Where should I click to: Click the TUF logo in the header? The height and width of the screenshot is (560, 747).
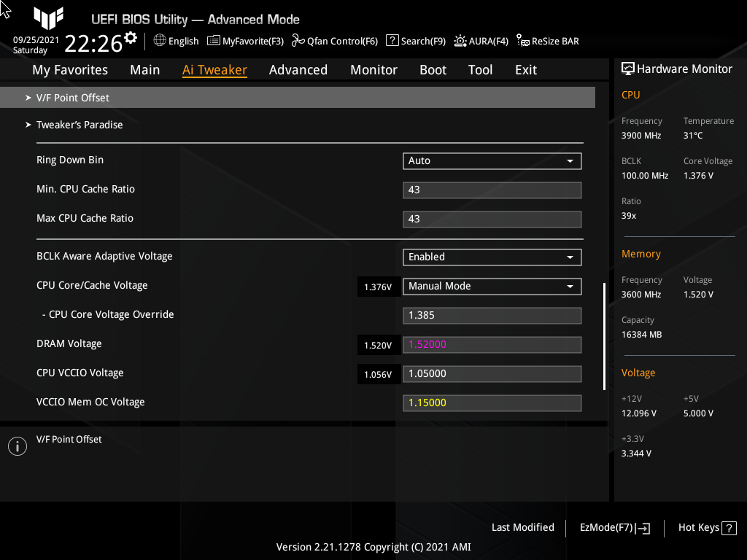click(x=49, y=18)
